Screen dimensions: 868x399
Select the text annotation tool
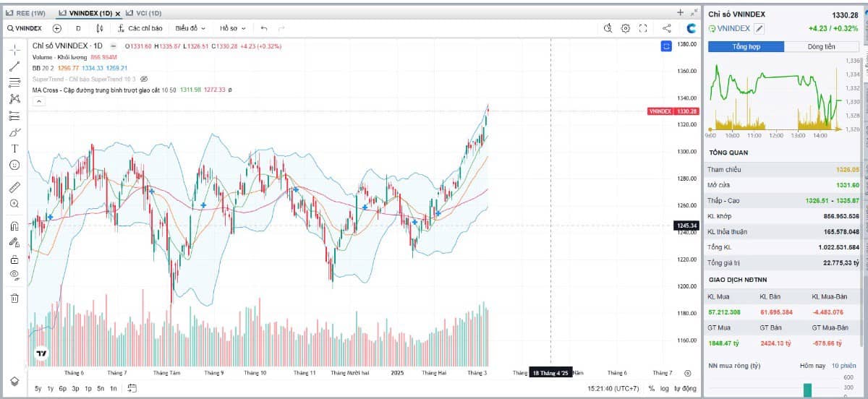[14, 148]
